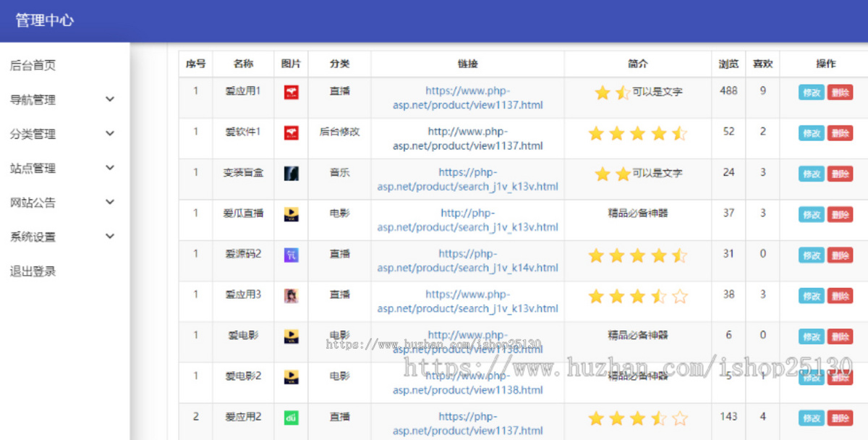Click the 喜欢 column header
The width and height of the screenshot is (868, 440).
763,64
